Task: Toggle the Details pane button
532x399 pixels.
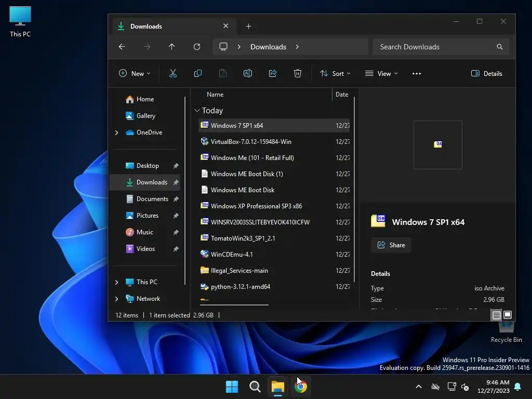Action: click(486, 74)
